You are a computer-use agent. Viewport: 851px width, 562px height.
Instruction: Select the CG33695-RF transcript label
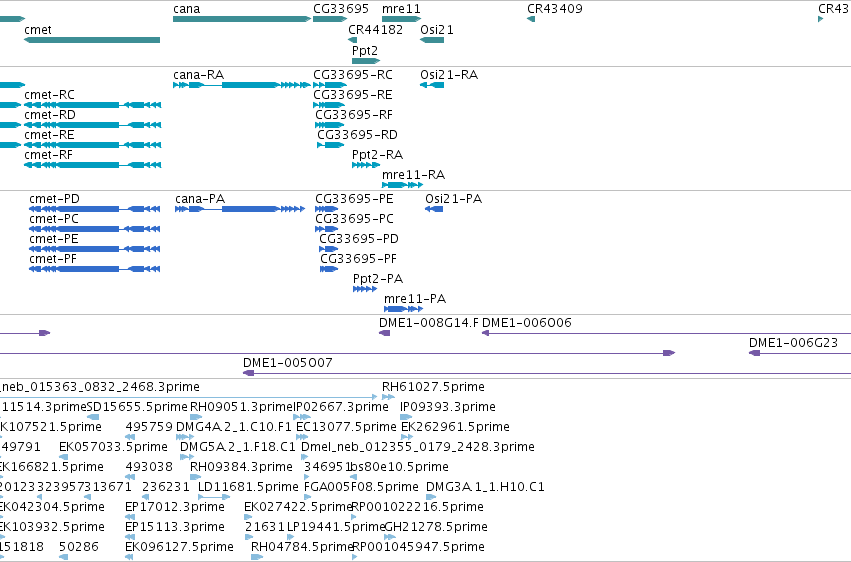click(354, 115)
